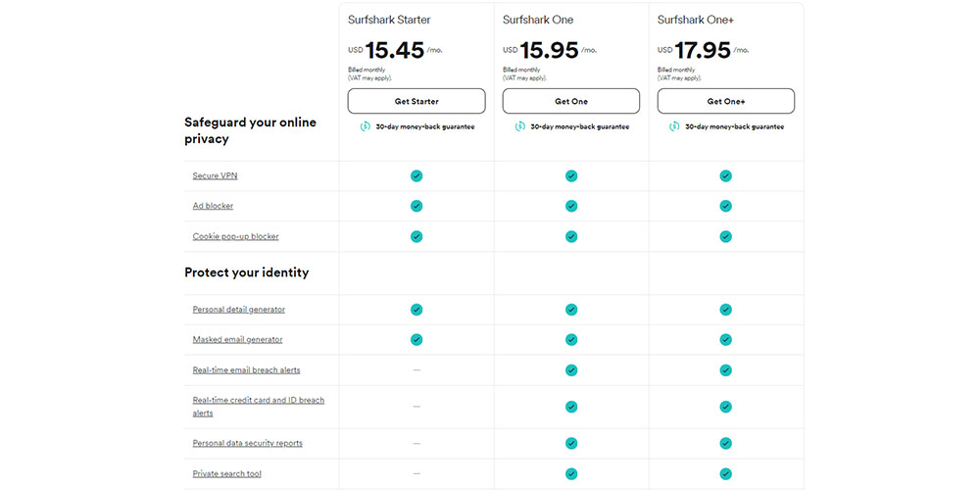
Task: Click money-back guarantee icon under Get Starter
Action: coord(365,126)
